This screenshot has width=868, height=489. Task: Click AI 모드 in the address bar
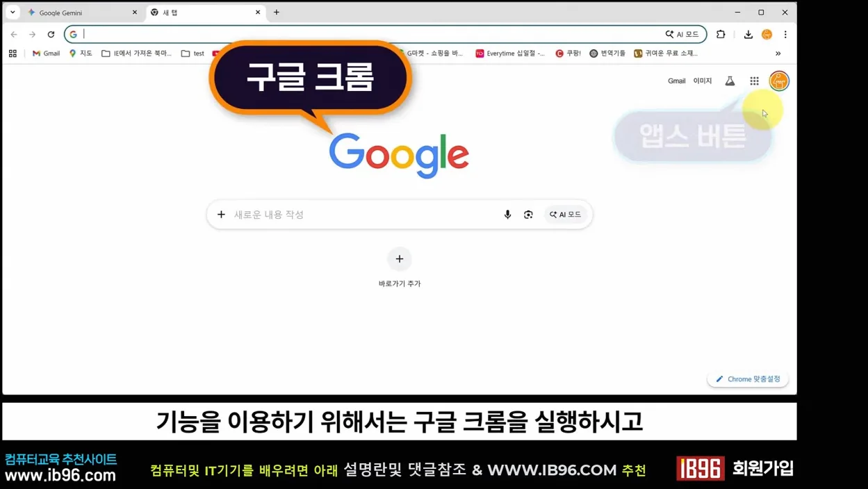click(x=682, y=34)
